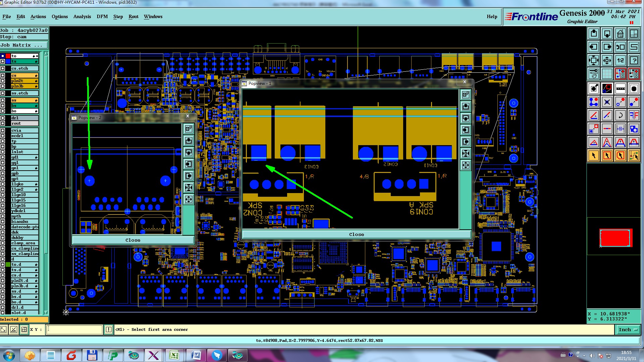Toggle display checkbox for cs layer
The width and height of the screenshot is (644, 362).
click(3, 75)
